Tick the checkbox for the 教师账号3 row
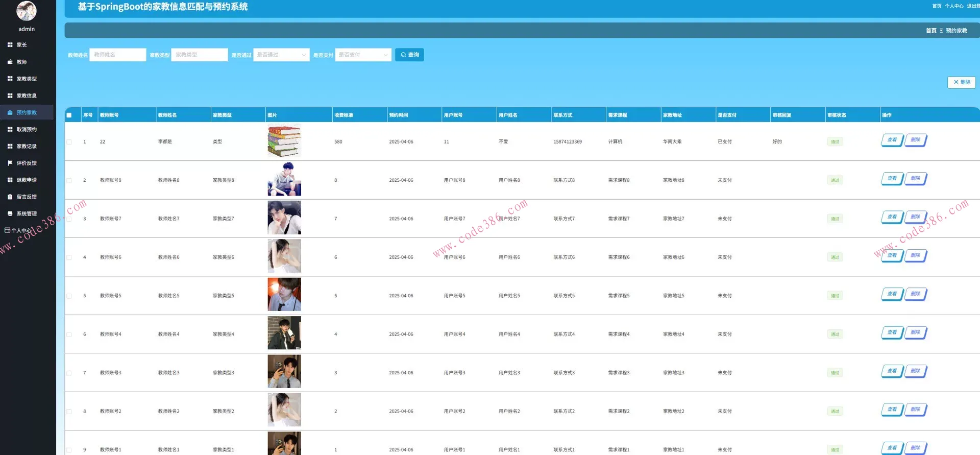This screenshot has width=980, height=455. [69, 373]
